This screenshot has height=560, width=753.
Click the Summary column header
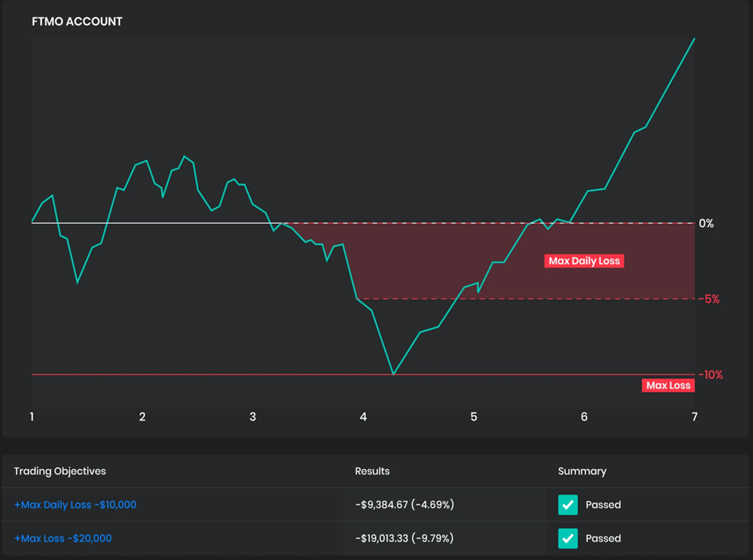tap(582, 471)
